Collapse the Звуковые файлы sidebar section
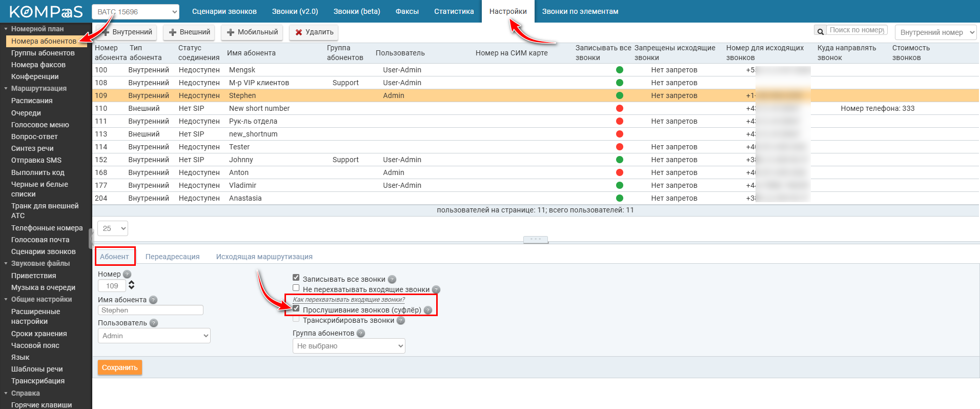This screenshot has height=409, width=980. (6, 264)
